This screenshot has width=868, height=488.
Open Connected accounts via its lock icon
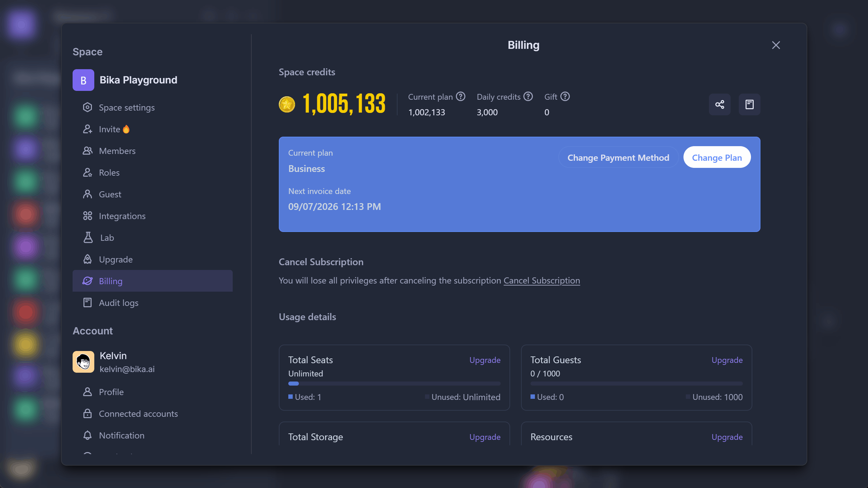(88, 413)
